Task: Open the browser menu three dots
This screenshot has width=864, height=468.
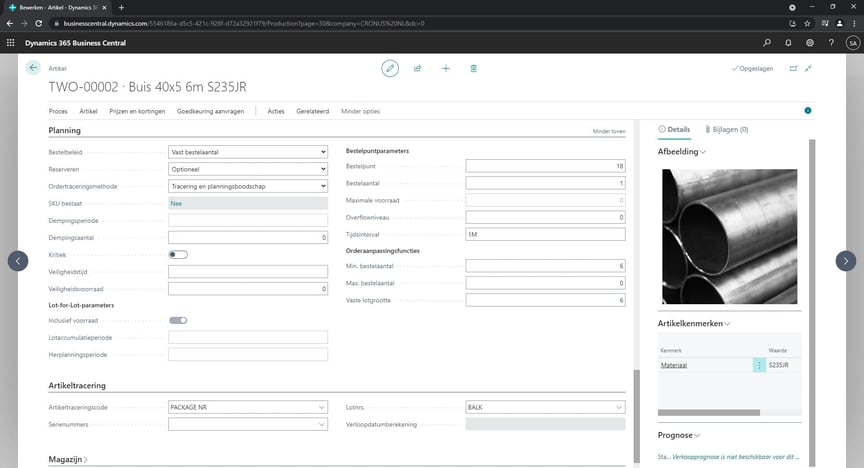Action: point(855,23)
